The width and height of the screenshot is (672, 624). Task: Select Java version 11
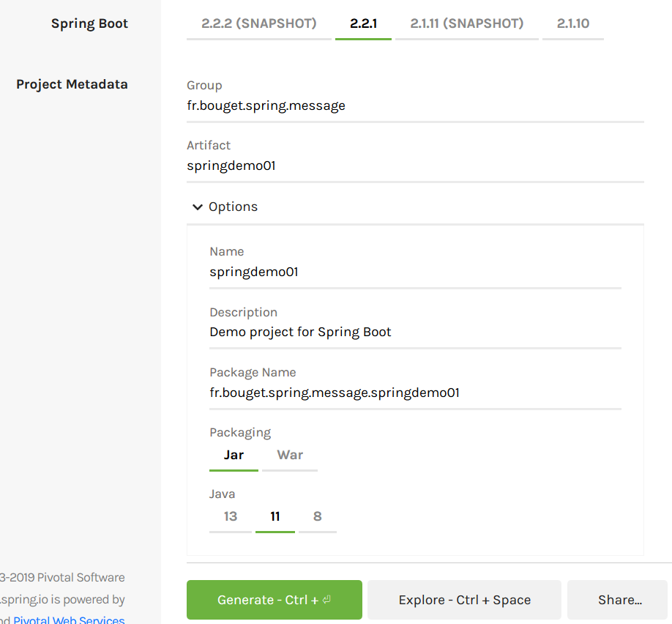(275, 516)
